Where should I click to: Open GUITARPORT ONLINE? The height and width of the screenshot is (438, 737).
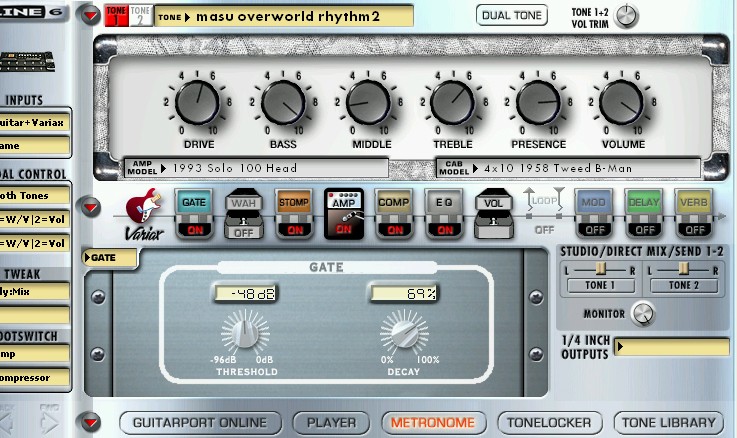[x=200, y=422]
